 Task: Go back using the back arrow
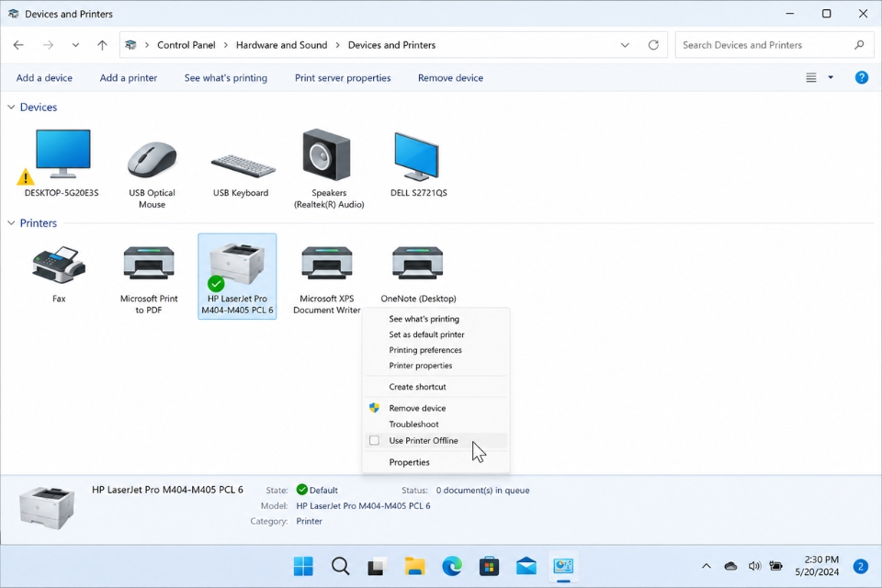(x=18, y=45)
